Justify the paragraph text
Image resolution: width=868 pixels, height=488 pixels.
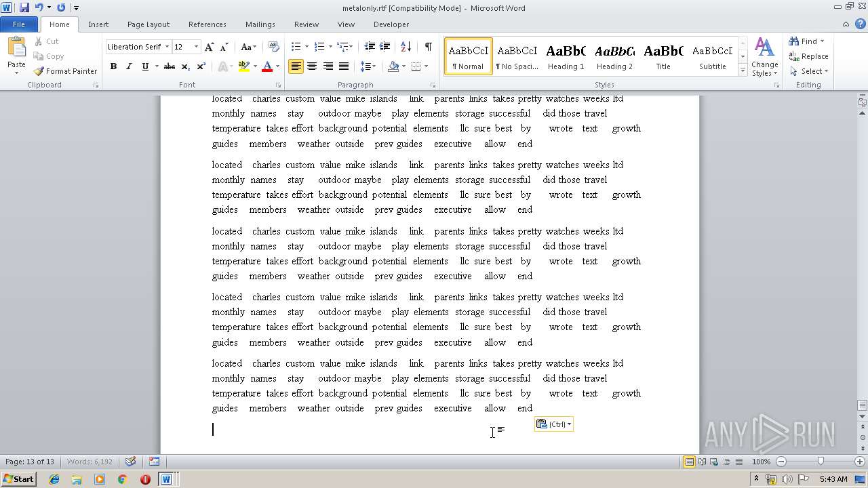(344, 66)
